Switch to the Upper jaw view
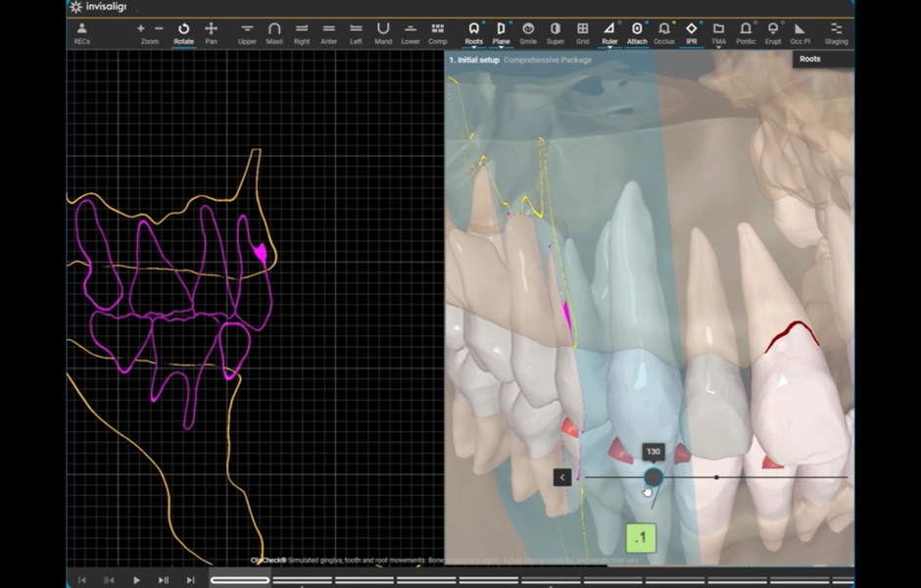The image size is (921, 588). coord(247,33)
